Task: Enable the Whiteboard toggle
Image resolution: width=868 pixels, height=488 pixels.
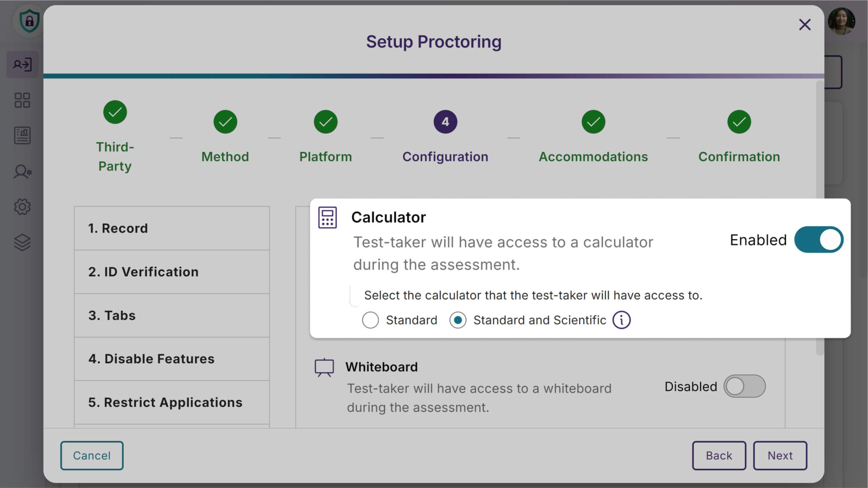Action: point(744,386)
